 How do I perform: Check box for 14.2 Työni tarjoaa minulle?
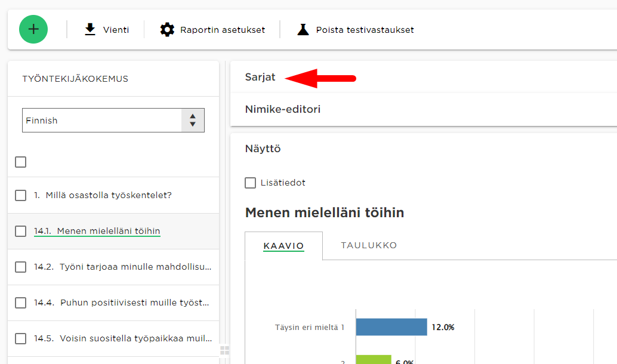20,267
